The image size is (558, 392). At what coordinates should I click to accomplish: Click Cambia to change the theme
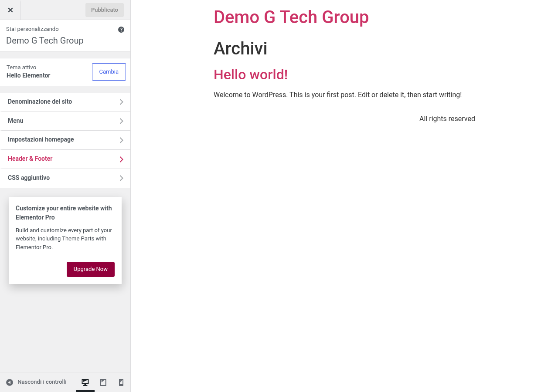tap(109, 72)
